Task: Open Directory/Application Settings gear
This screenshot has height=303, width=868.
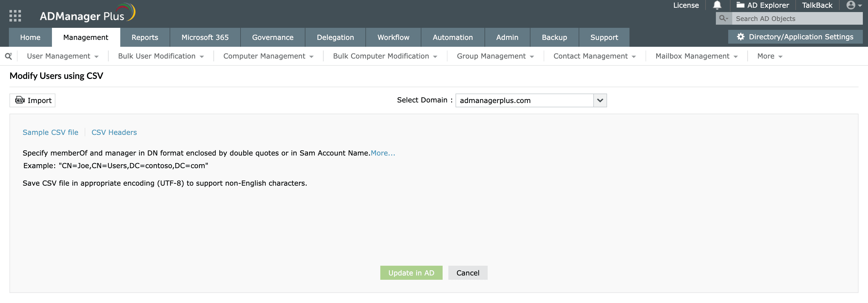Action: click(x=795, y=37)
